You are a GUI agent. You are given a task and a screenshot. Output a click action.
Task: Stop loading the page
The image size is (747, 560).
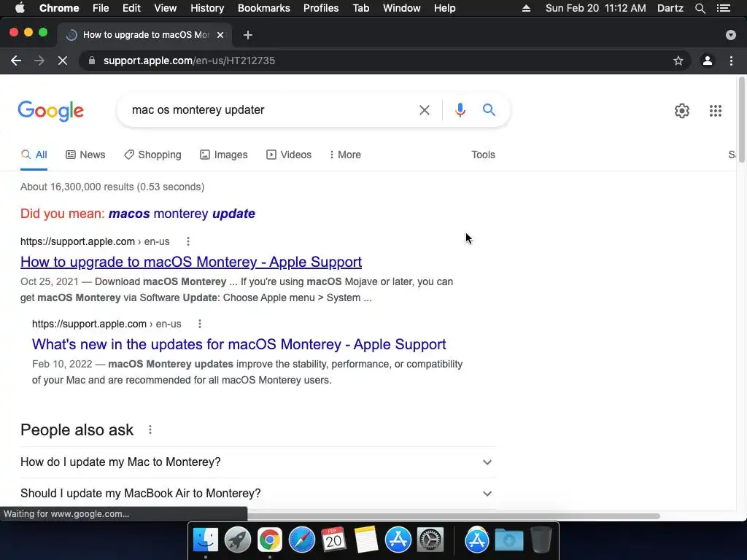point(63,61)
